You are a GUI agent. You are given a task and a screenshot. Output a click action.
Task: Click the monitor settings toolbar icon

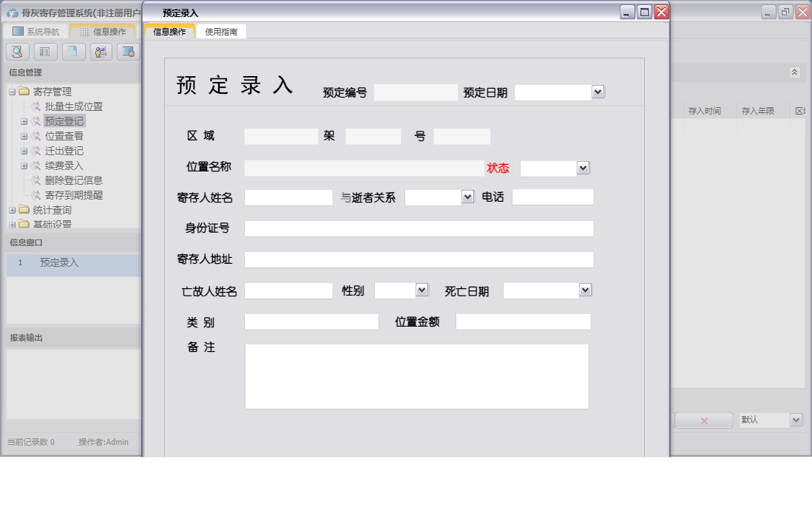pos(128,51)
